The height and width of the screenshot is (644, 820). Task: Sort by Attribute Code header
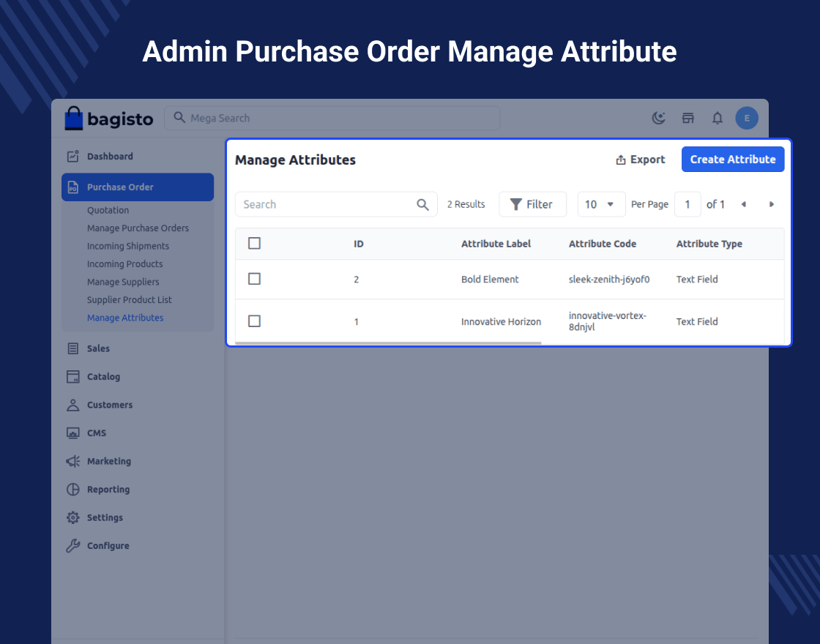603,244
